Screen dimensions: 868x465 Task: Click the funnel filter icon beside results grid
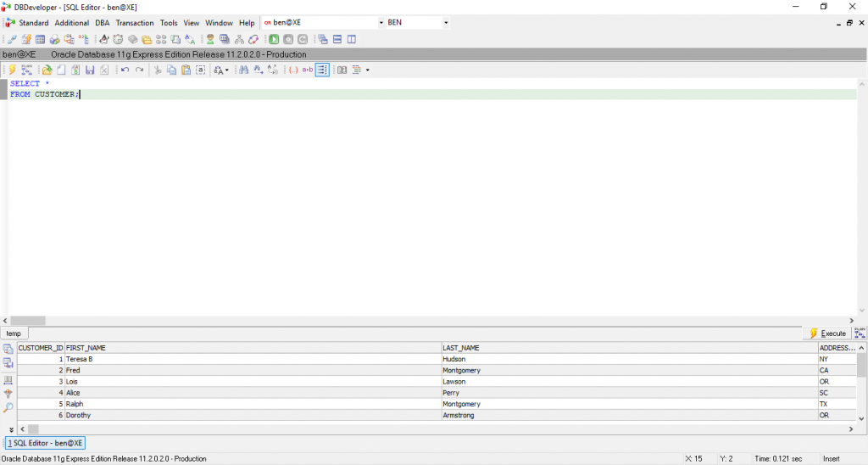click(8, 394)
